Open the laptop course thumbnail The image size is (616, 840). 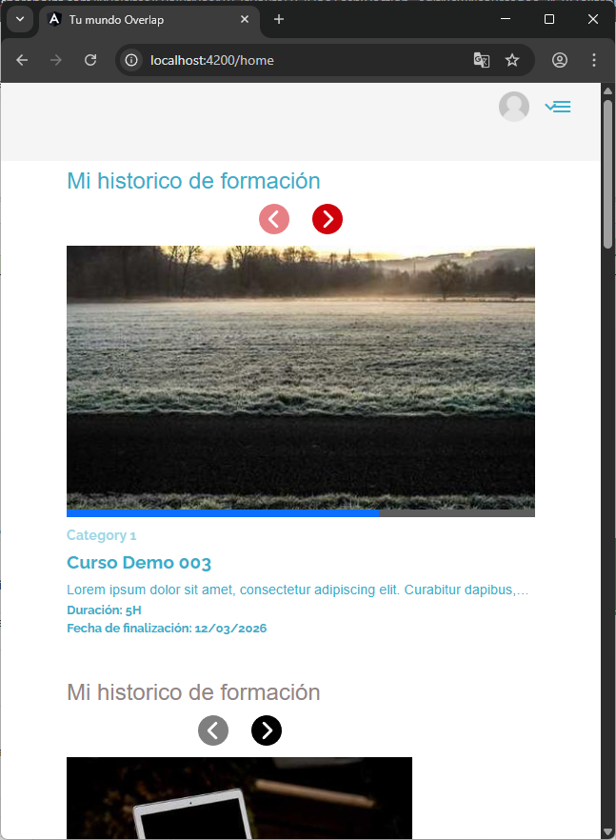[x=239, y=798]
